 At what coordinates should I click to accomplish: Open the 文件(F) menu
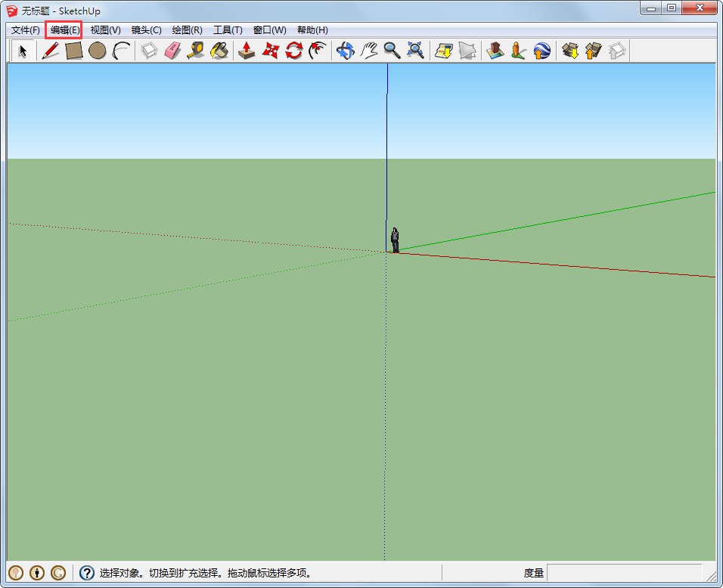coord(26,30)
